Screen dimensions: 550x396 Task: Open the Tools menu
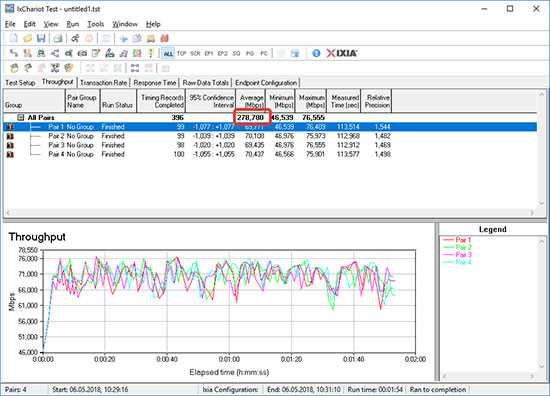click(x=95, y=24)
